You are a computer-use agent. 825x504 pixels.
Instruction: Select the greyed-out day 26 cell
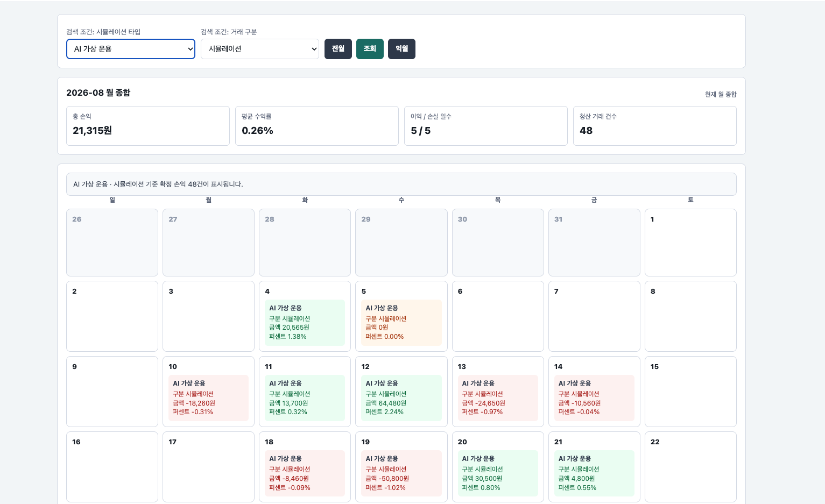point(112,243)
